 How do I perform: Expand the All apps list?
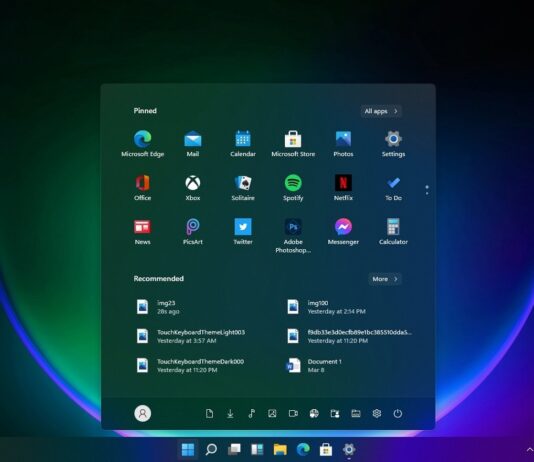tap(381, 111)
